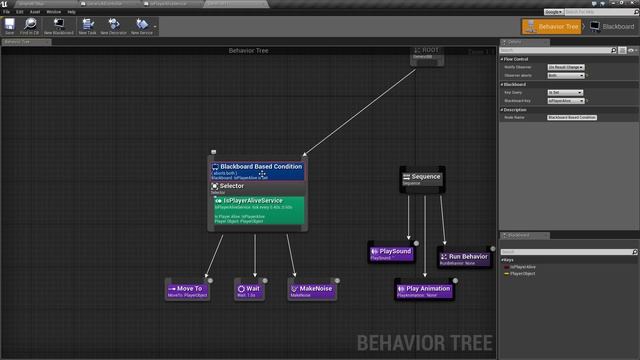Screen dimensions: 640x360
Task: Select the PlayerObject blackboard key
Action: [x=523, y=274]
